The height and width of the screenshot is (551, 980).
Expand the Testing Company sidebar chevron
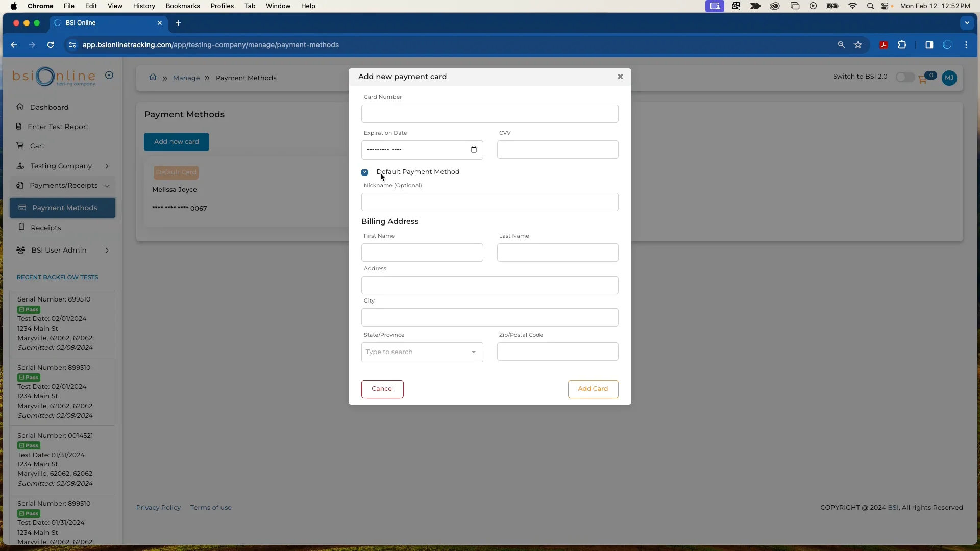click(108, 166)
